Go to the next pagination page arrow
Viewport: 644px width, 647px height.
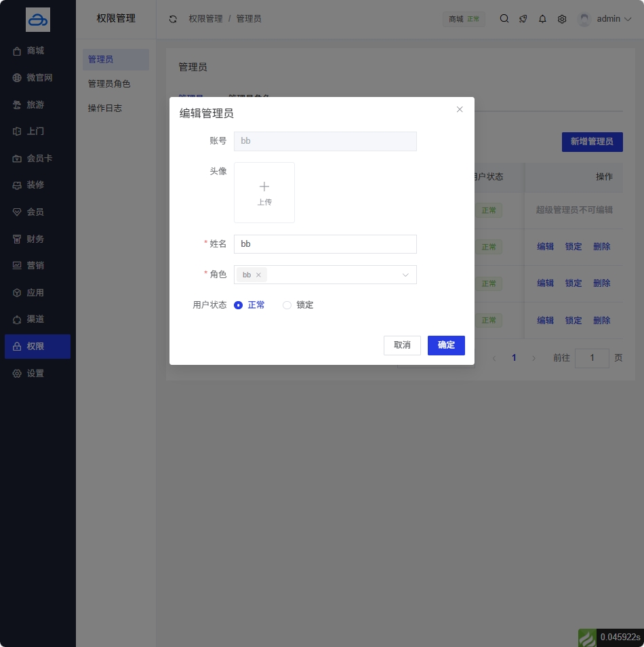tap(534, 358)
